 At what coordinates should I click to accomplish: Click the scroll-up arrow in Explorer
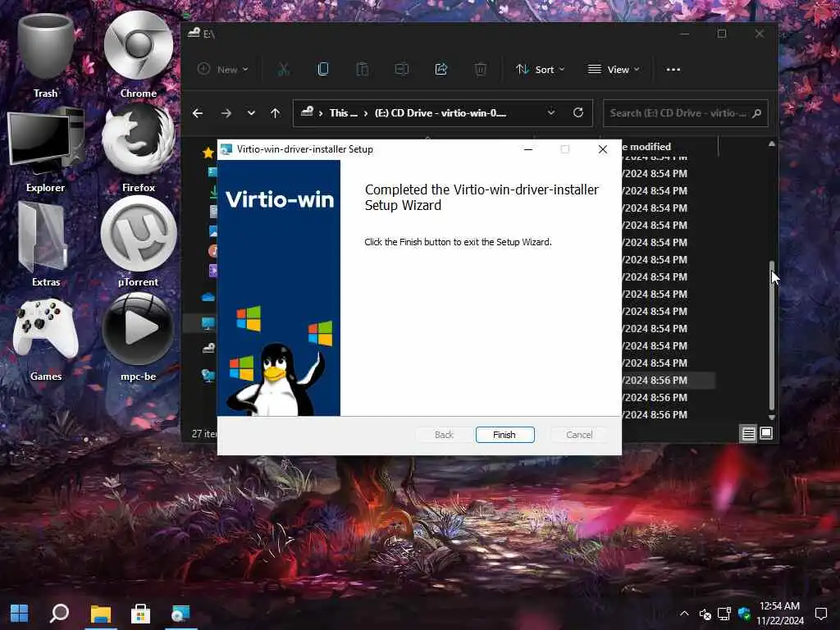(x=771, y=144)
